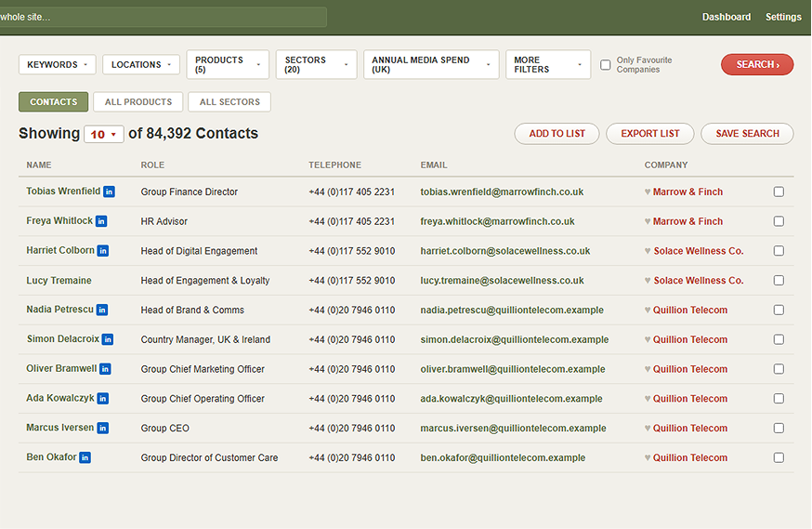Open Marrow & Finch company in Tobias row

pyautogui.click(x=688, y=192)
